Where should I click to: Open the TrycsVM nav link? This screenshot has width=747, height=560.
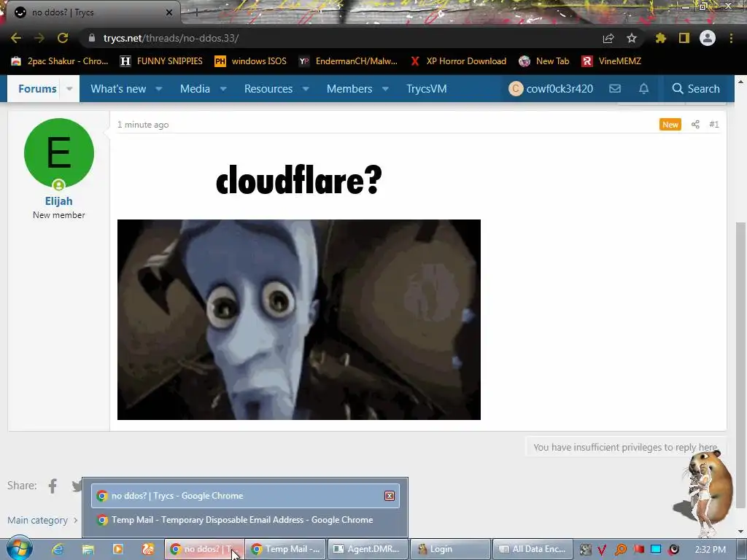(426, 88)
